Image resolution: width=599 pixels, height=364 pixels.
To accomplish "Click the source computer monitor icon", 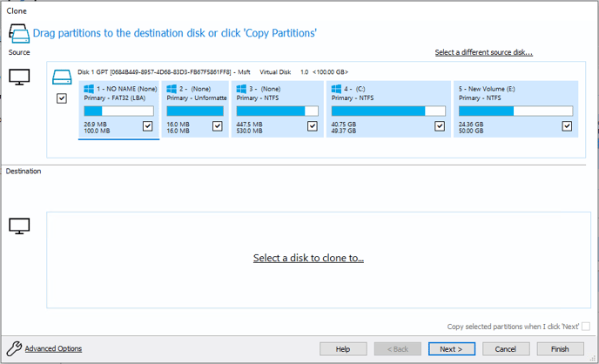I will [19, 78].
